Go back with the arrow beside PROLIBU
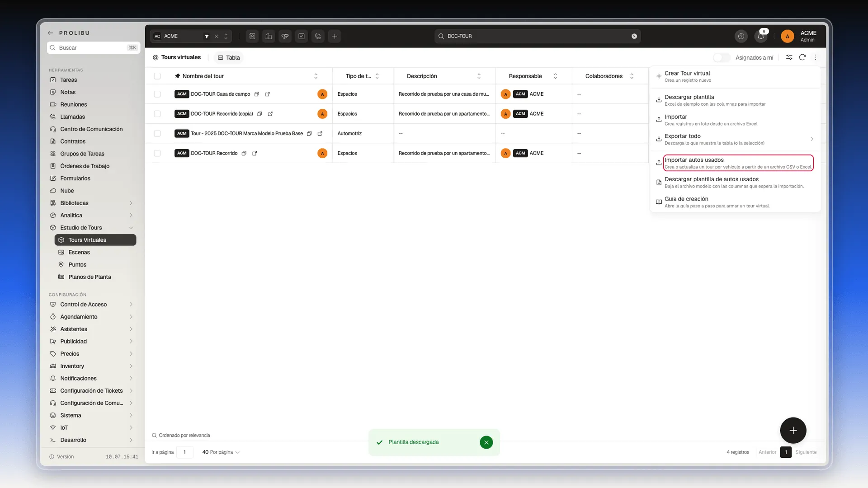 (x=51, y=33)
